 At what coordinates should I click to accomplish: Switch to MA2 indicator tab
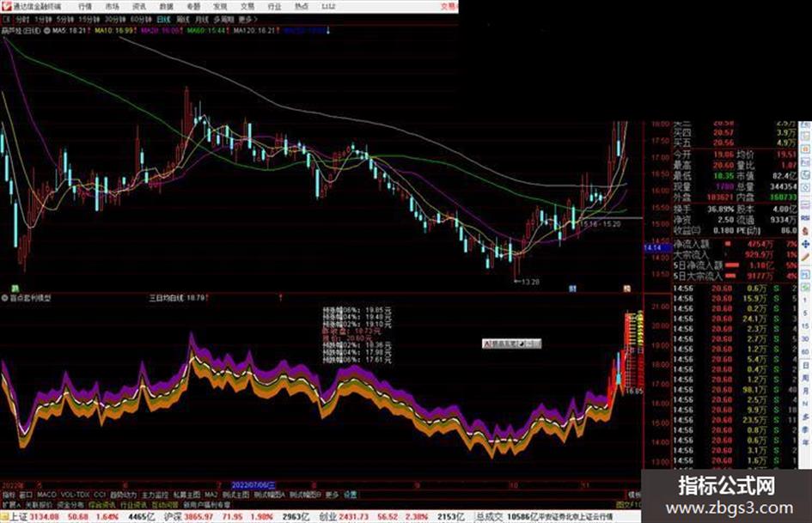point(211,495)
